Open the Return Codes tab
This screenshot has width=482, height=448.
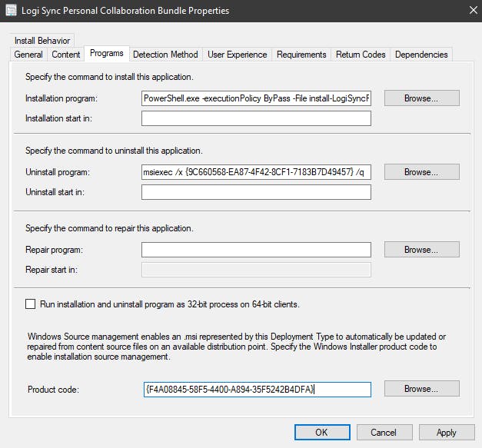[x=361, y=55]
